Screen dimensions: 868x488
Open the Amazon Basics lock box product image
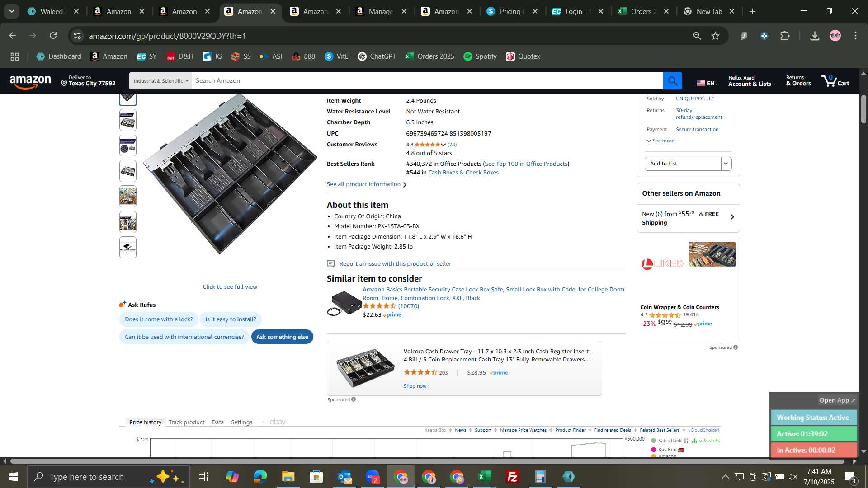pyautogui.click(x=344, y=303)
